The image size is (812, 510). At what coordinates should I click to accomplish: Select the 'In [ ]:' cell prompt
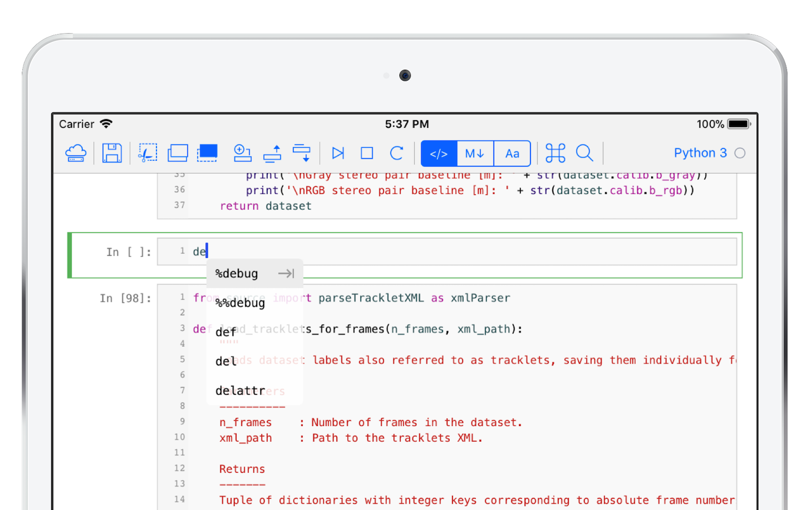(x=129, y=252)
